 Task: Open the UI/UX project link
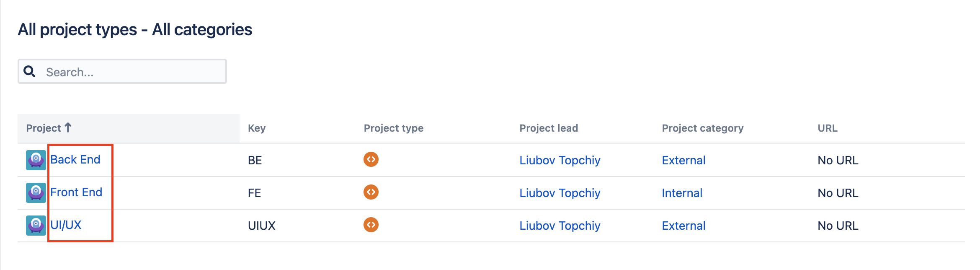coord(66,225)
